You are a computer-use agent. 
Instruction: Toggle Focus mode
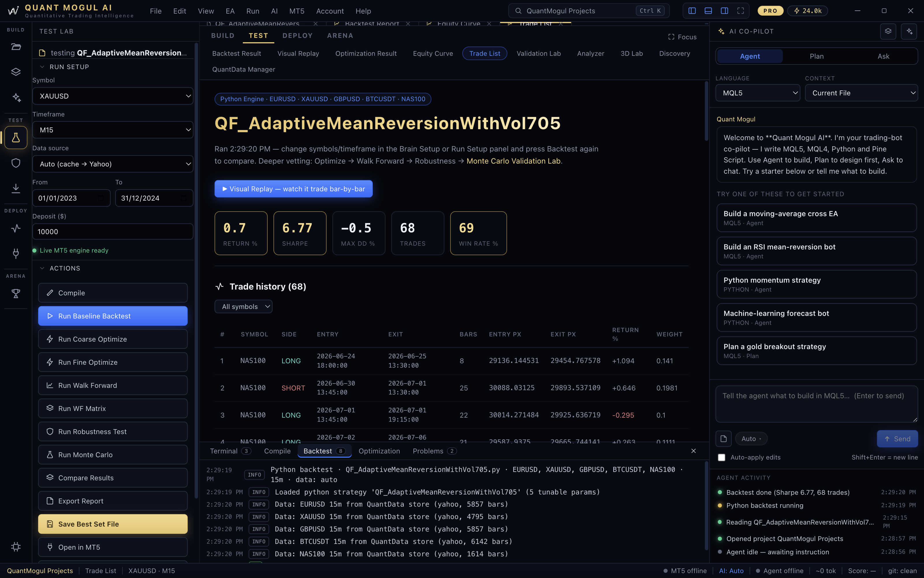pyautogui.click(x=682, y=37)
